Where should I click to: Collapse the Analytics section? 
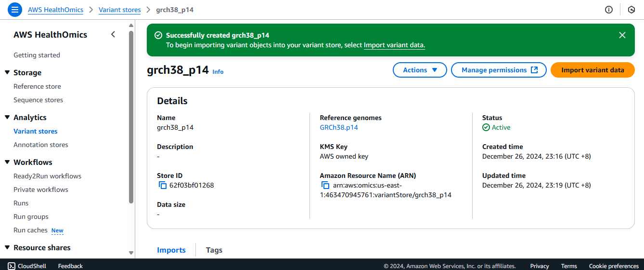7,117
